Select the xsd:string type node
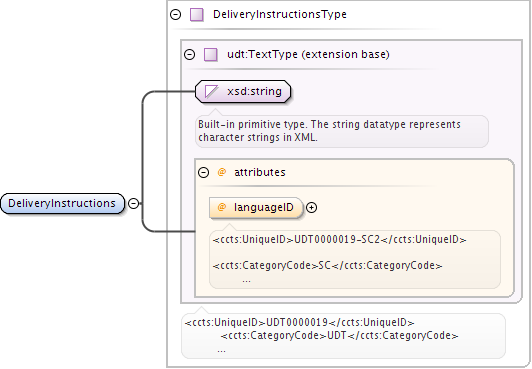Screen dimensions: 532x369 [x=243, y=92]
